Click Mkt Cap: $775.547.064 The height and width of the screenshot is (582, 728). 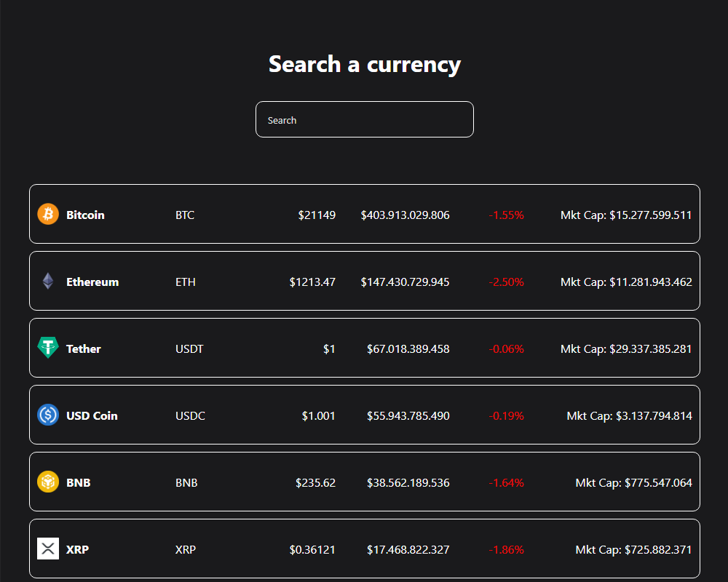(634, 482)
